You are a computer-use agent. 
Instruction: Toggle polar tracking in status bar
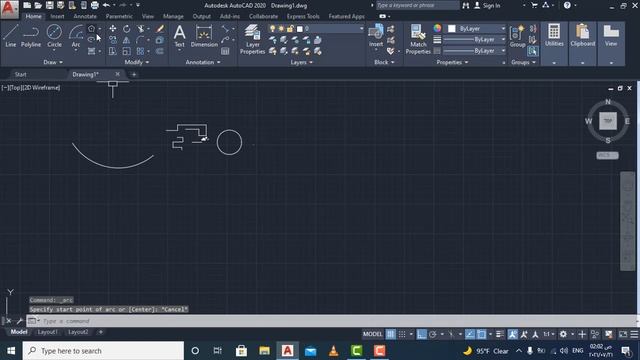433,334
